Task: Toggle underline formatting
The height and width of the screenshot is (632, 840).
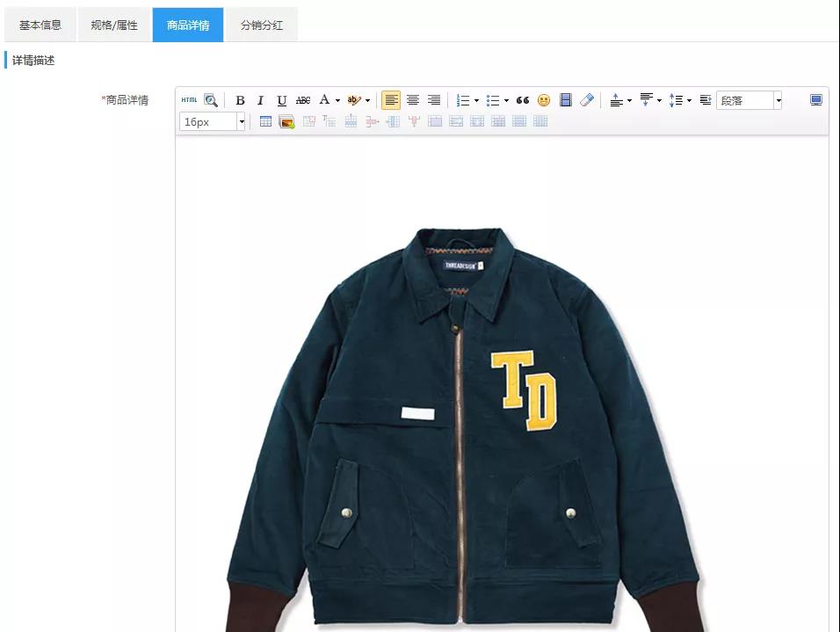Action: 282,100
